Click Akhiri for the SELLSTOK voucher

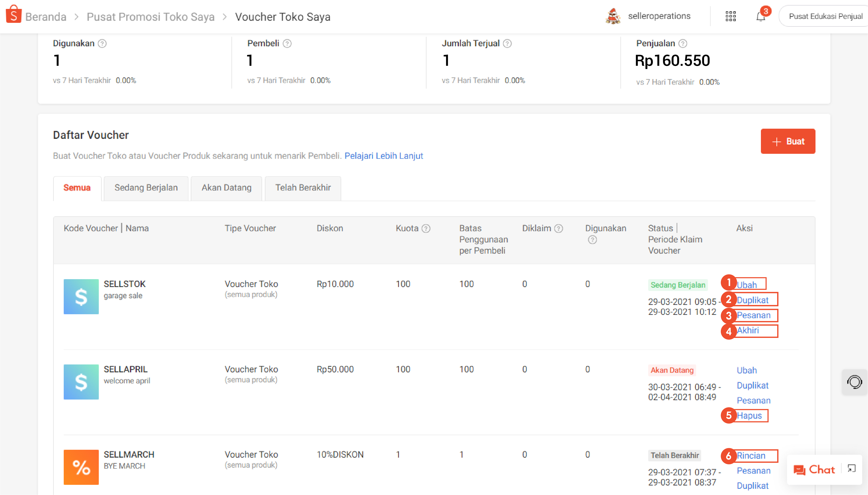[748, 330]
